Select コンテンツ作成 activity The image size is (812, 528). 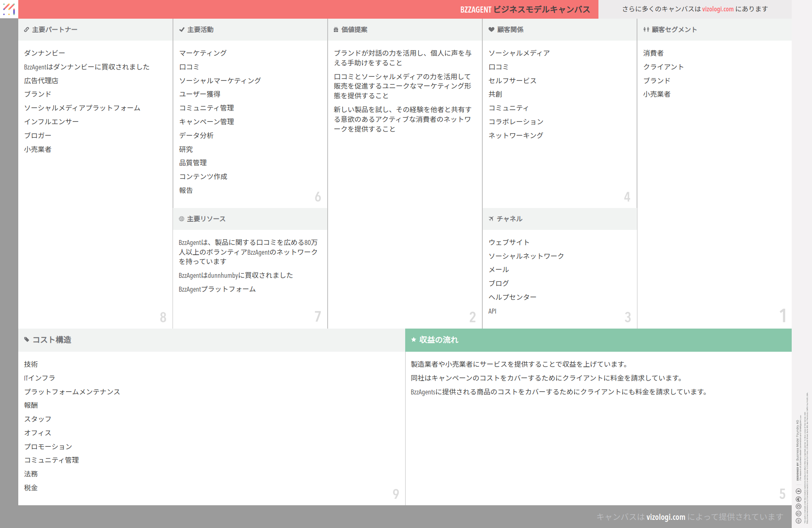point(203,177)
